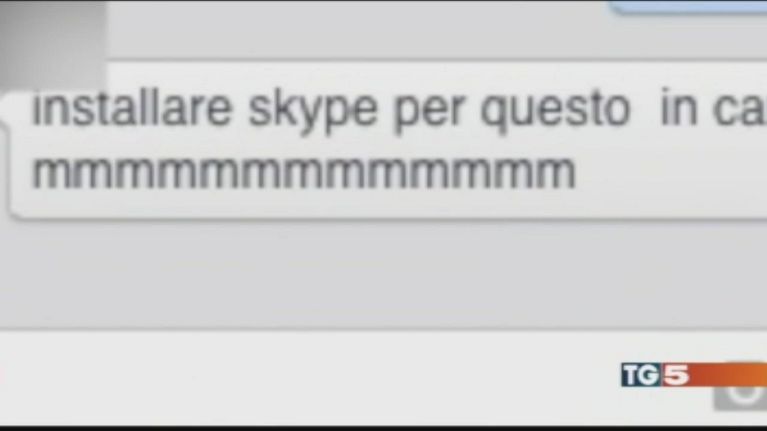Image resolution: width=767 pixels, height=431 pixels.
Task: Click the gray circular icon under the TG5 banner
Action: (740, 396)
